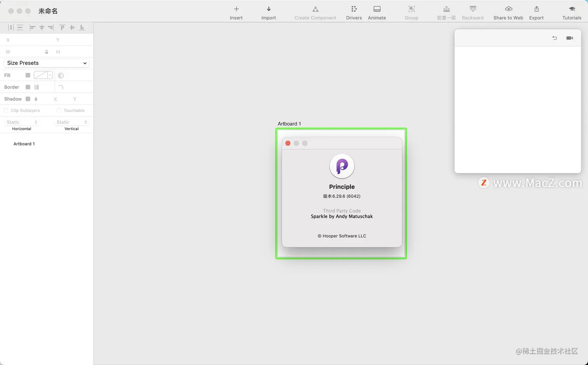Click the corner radius icon

click(61, 87)
